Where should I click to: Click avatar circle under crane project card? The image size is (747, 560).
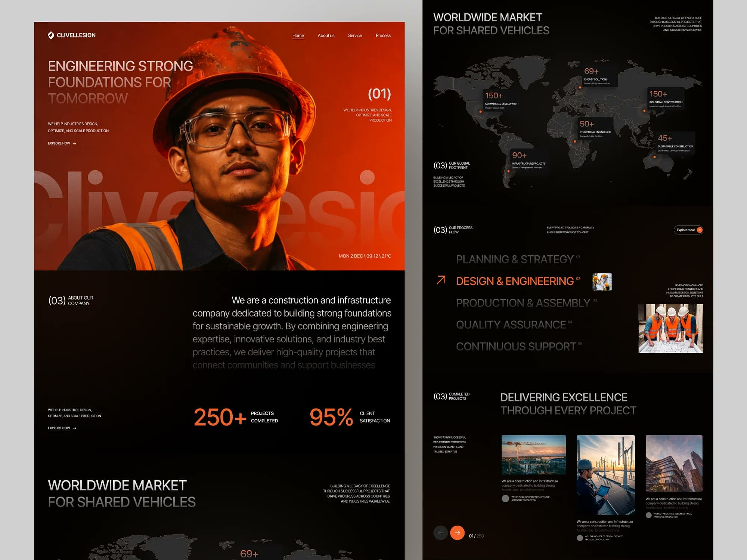pyautogui.click(x=505, y=498)
